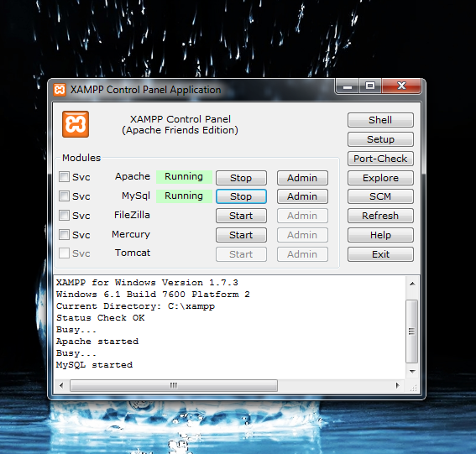
Task: Click the 'Tomcat' module name
Action: [x=133, y=253]
